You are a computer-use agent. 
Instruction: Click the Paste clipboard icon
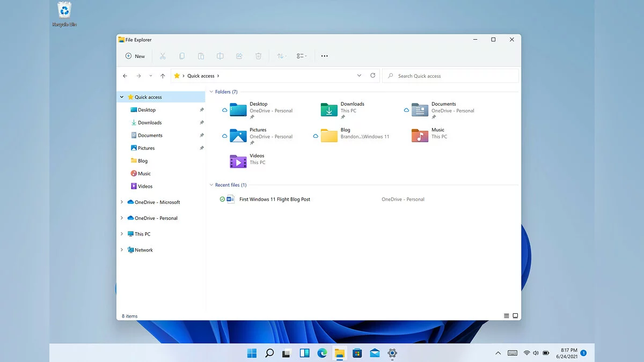click(x=201, y=56)
